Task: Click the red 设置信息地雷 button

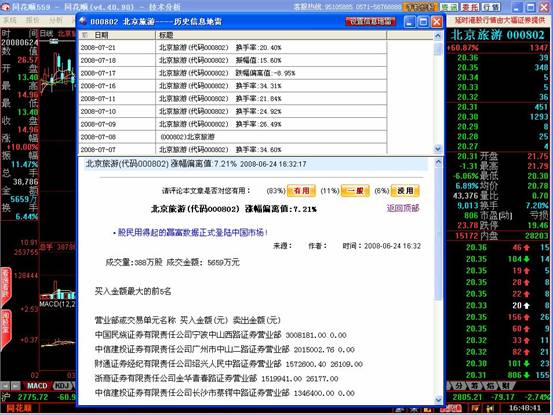Action: [x=371, y=22]
